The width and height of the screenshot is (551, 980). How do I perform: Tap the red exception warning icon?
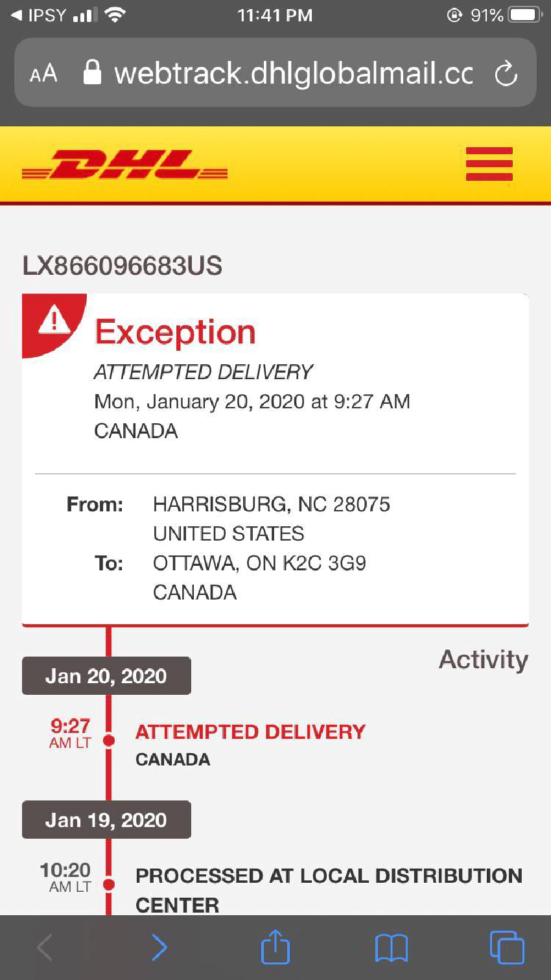[53, 320]
